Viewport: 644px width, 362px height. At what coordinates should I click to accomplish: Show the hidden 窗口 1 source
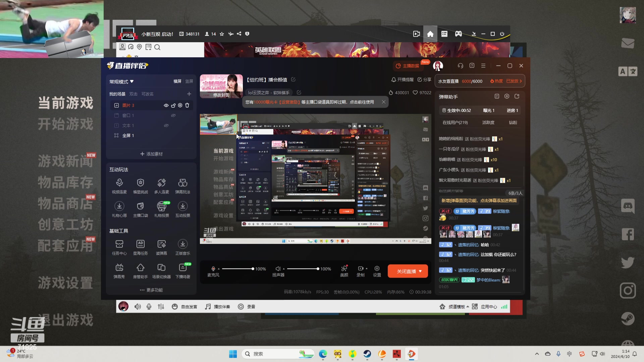173,115
